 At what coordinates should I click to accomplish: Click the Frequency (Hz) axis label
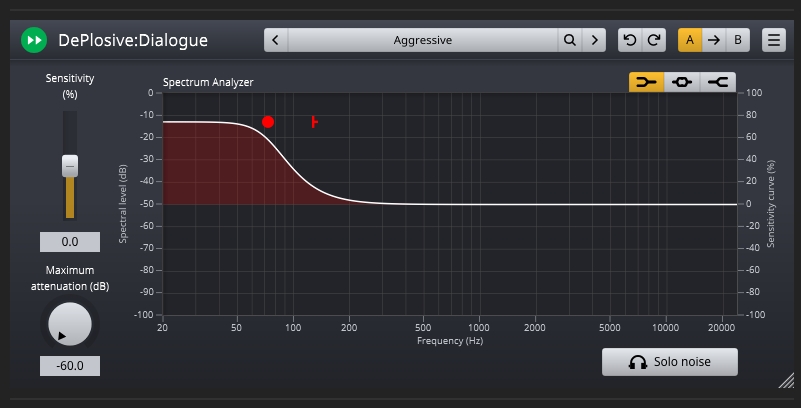coord(450,341)
